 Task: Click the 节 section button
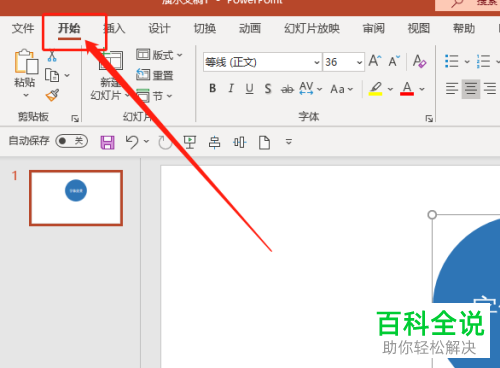tap(154, 96)
